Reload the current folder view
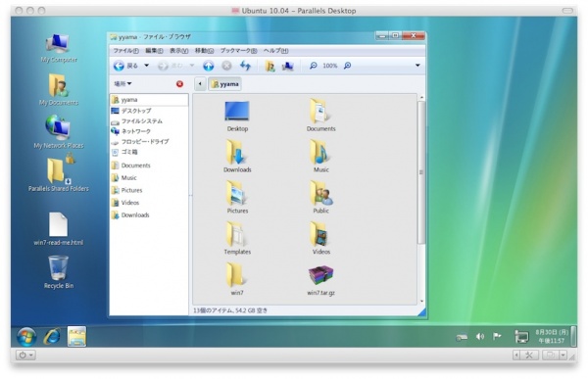Image resolution: width=588 pixels, height=379 pixels. 245,66
